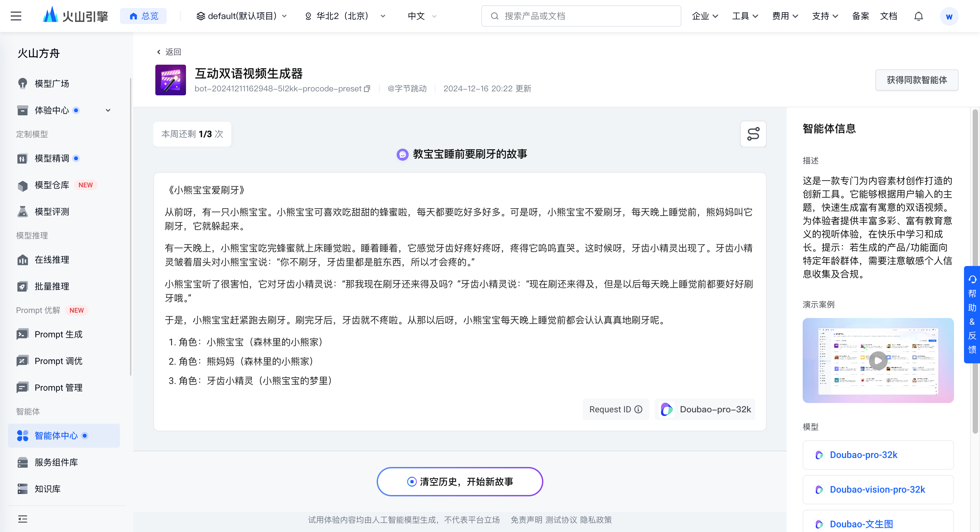Screen dimensions: 980x532
Task: Click 获得同款智能体 button
Action: [916, 80]
